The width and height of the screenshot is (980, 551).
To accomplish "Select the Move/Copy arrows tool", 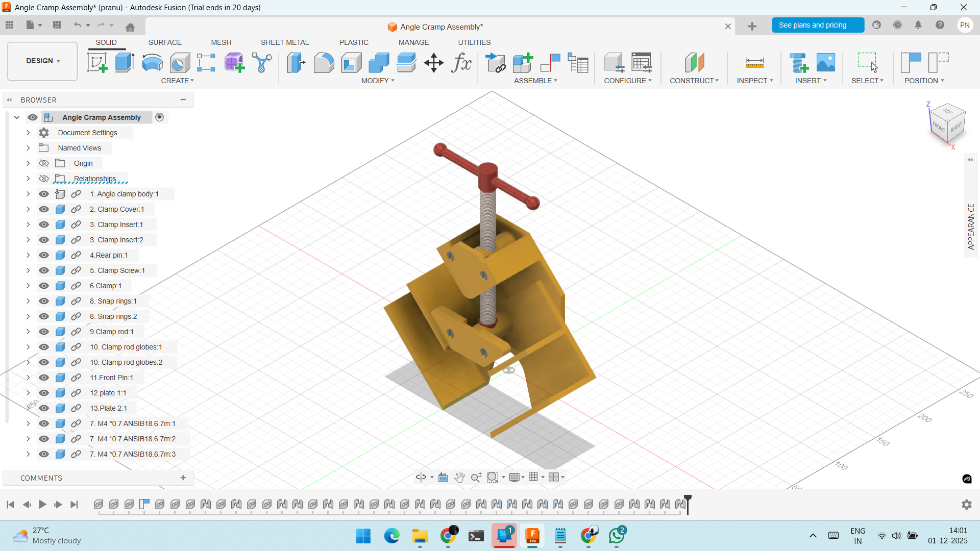I will point(433,63).
